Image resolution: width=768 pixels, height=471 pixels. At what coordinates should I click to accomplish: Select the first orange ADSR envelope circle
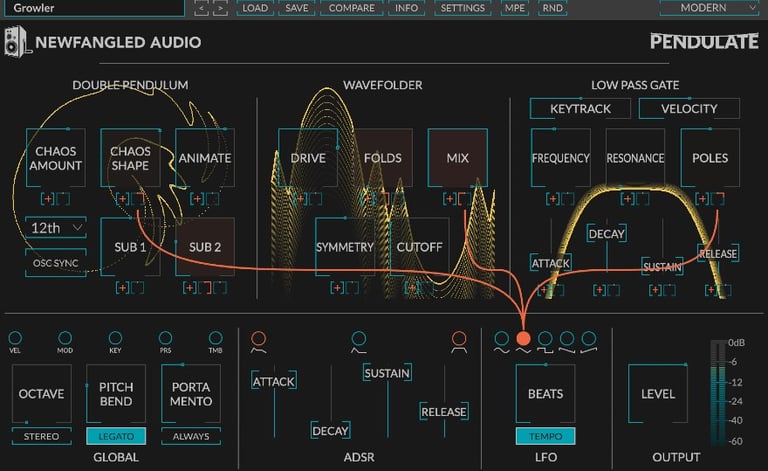259,338
